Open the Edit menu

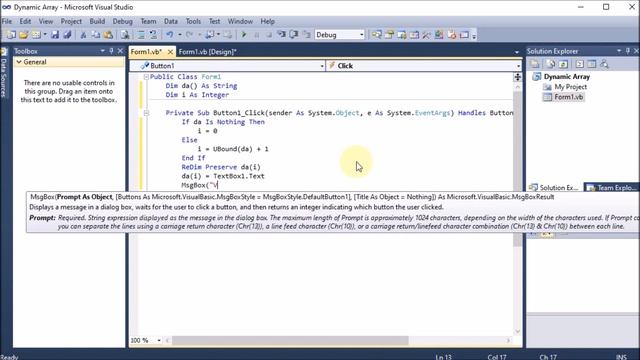coord(25,21)
